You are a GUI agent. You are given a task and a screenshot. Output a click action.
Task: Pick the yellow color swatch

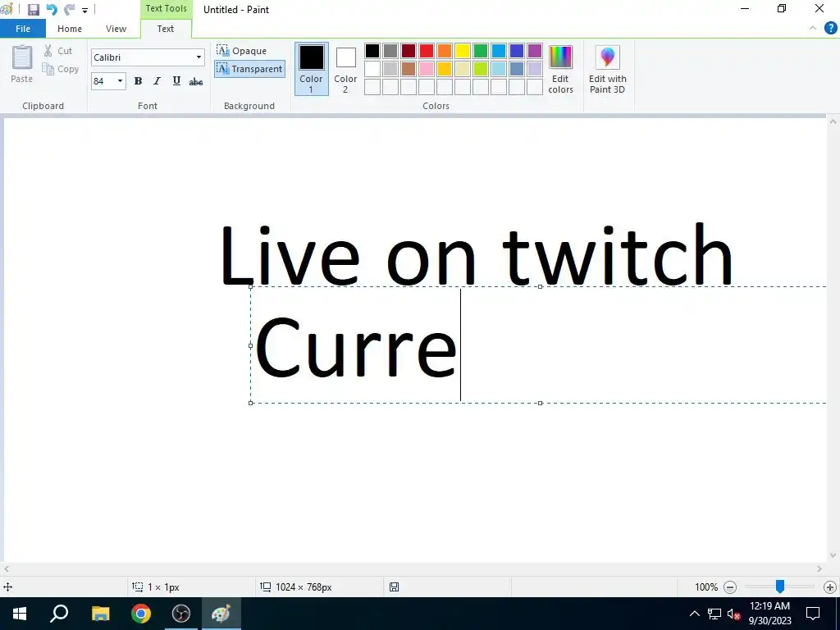pyautogui.click(x=463, y=51)
